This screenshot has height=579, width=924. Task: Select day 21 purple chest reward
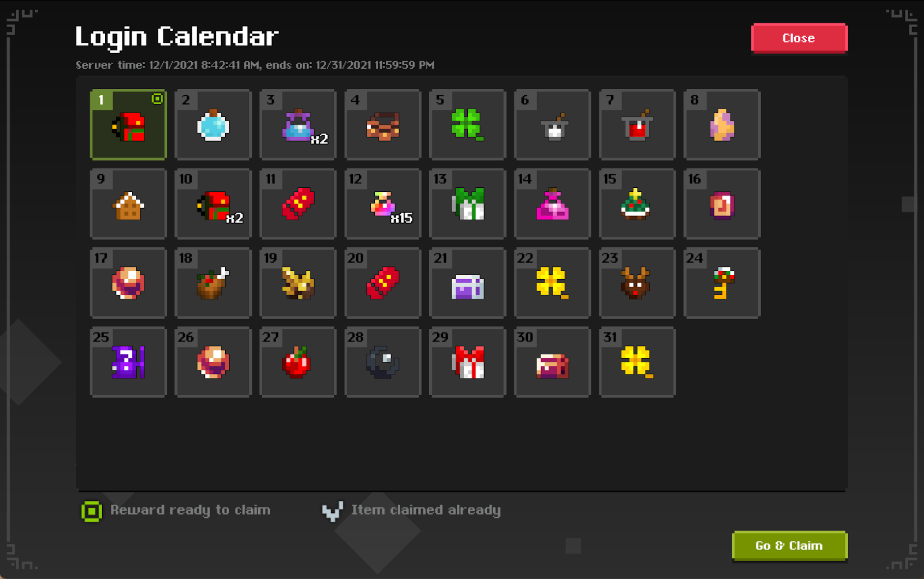467,283
